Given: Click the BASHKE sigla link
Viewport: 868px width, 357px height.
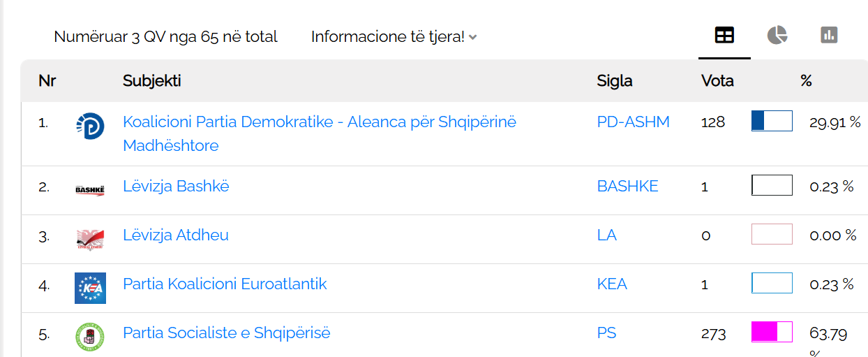Looking at the screenshot, I should [x=627, y=187].
